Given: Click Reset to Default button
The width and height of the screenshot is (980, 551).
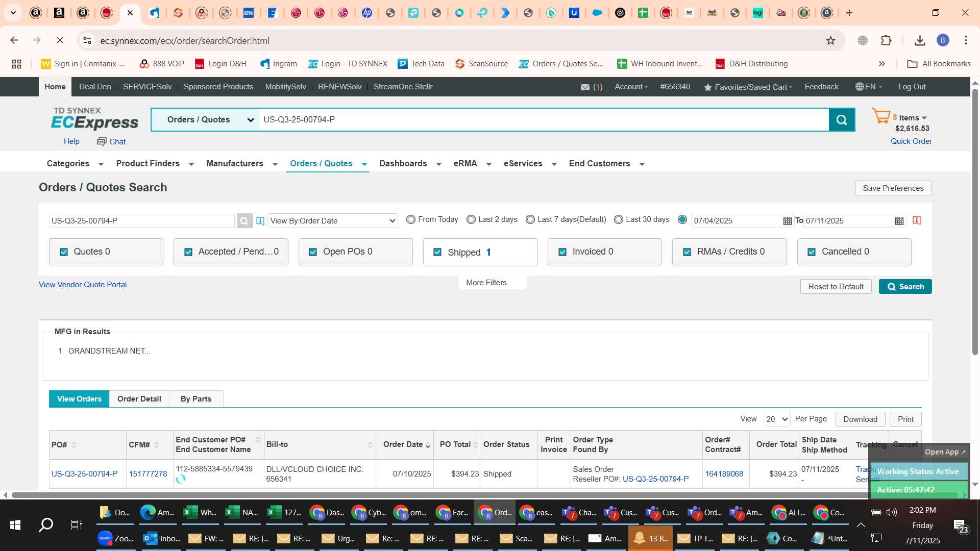Looking at the screenshot, I should click(x=836, y=287).
